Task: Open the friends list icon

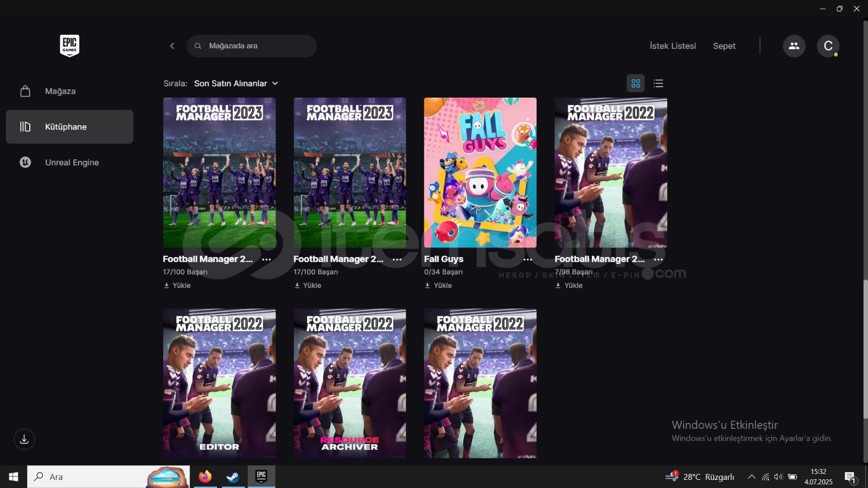Action: tap(794, 46)
